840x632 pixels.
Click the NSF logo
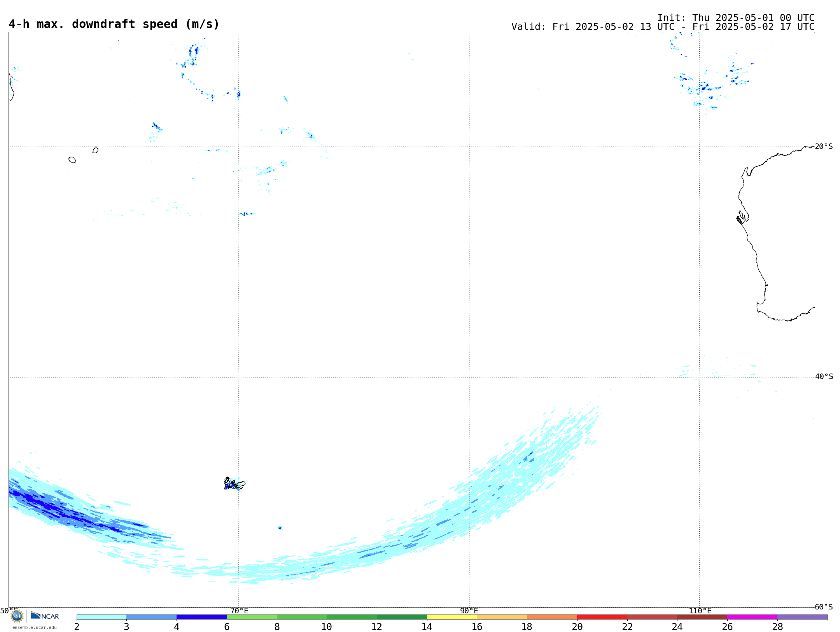[17, 616]
